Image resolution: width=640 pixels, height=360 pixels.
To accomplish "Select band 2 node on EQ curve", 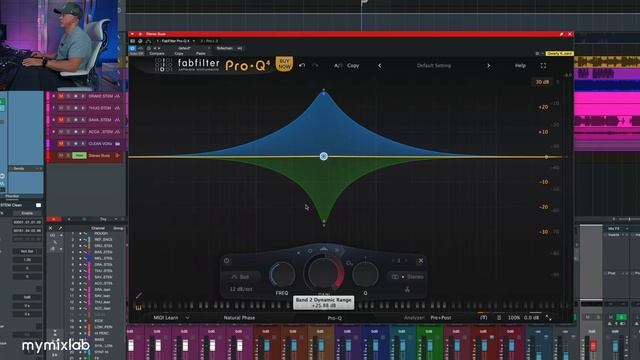I will coord(324,156).
